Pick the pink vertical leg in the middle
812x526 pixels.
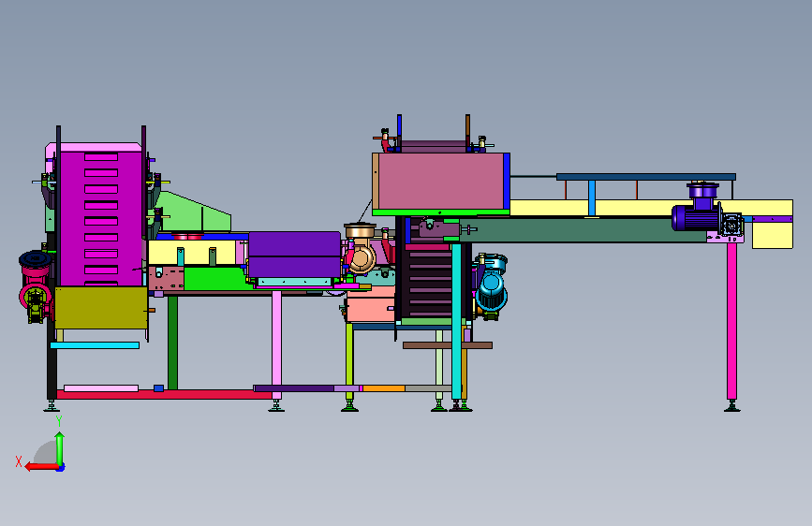pos(276,344)
